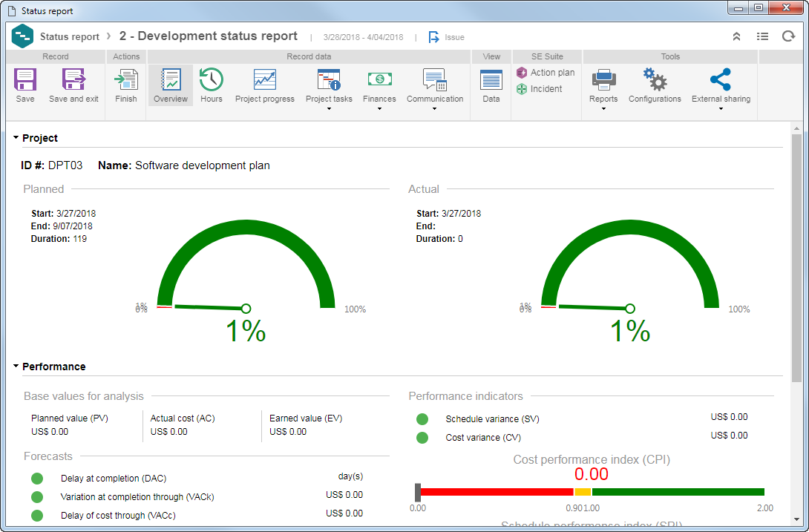809x532 pixels.
Task: Open Finances money icon
Action: coord(379,79)
